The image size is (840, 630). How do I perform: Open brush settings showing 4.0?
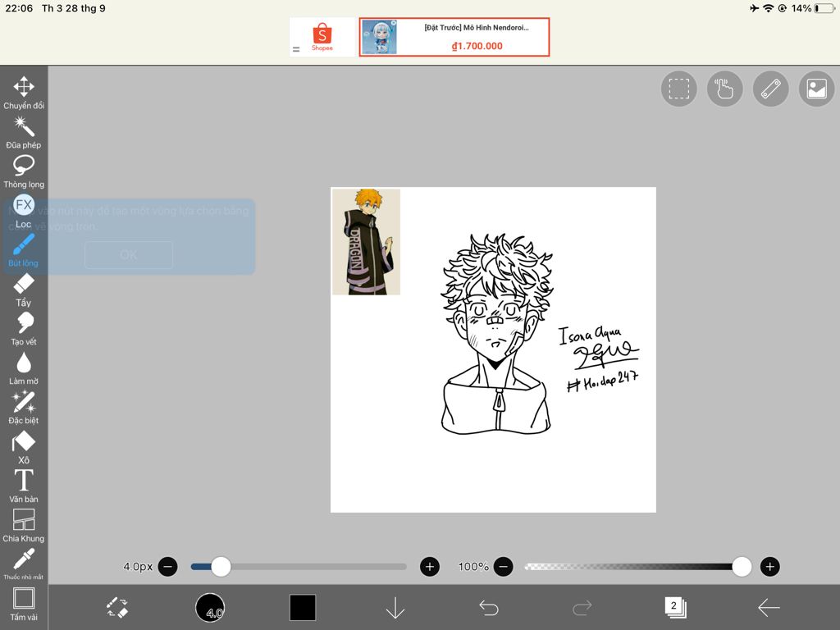click(210, 608)
